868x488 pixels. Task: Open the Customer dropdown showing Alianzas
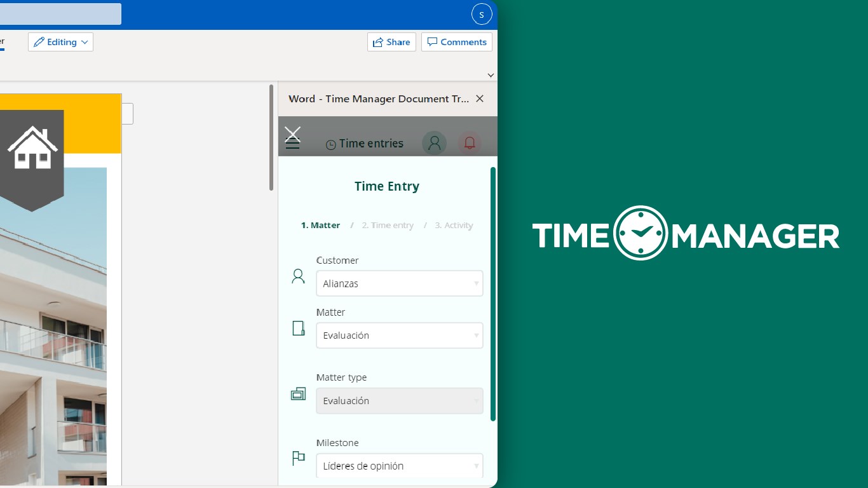click(x=400, y=283)
